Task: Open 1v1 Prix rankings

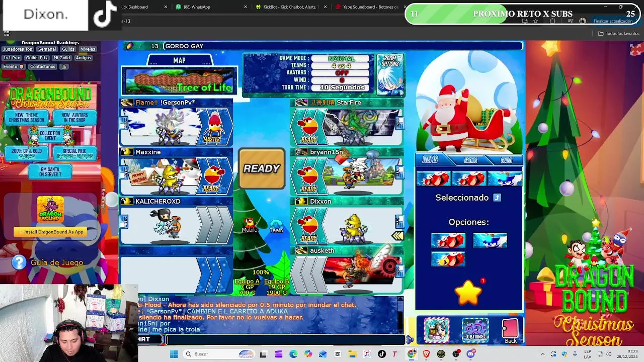Action: click(x=12, y=58)
